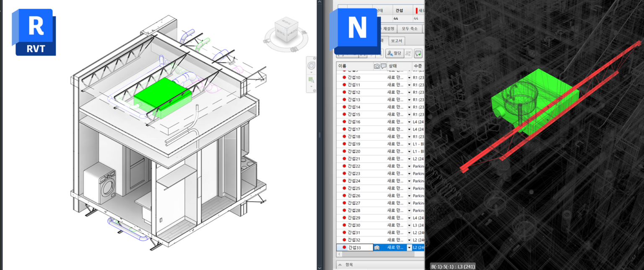
Task: Click the camera icon on the 간섭33 row
Action: point(377,247)
